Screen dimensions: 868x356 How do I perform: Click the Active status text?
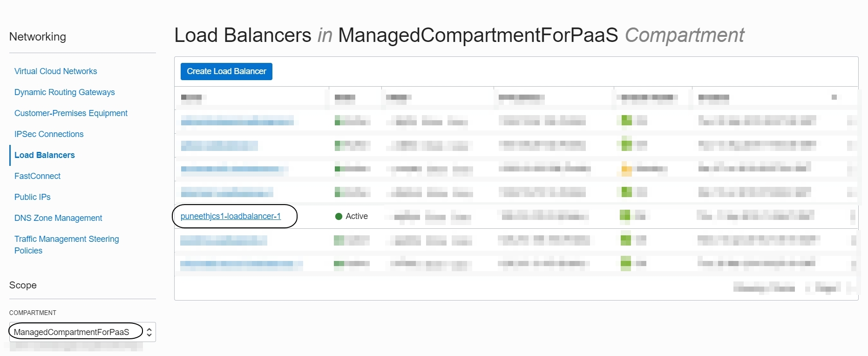point(357,216)
